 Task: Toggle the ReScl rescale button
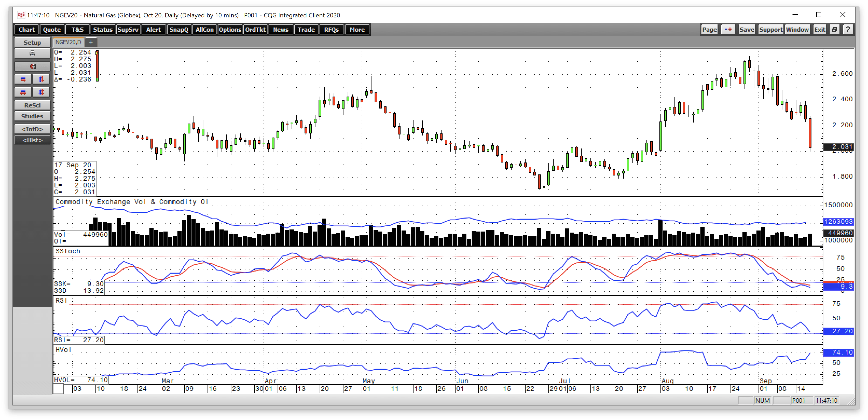click(32, 105)
